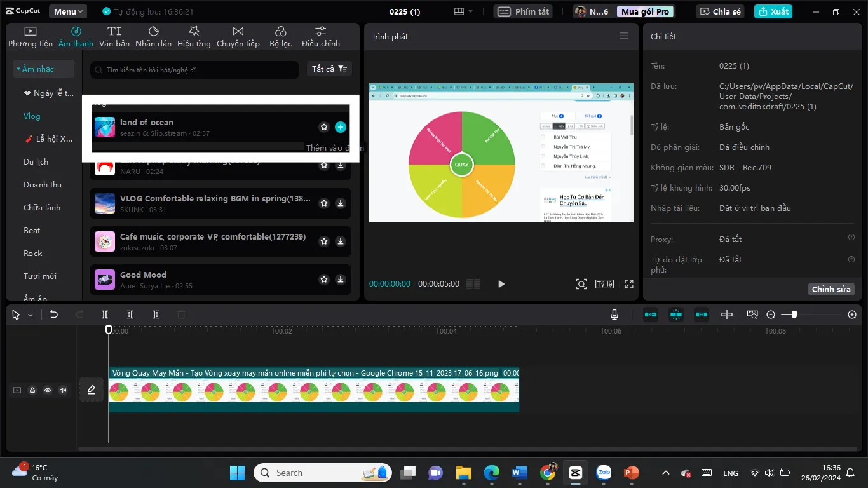This screenshot has width=868, height=488.
Task: Click the 'Xuất' export button
Action: click(x=773, y=11)
